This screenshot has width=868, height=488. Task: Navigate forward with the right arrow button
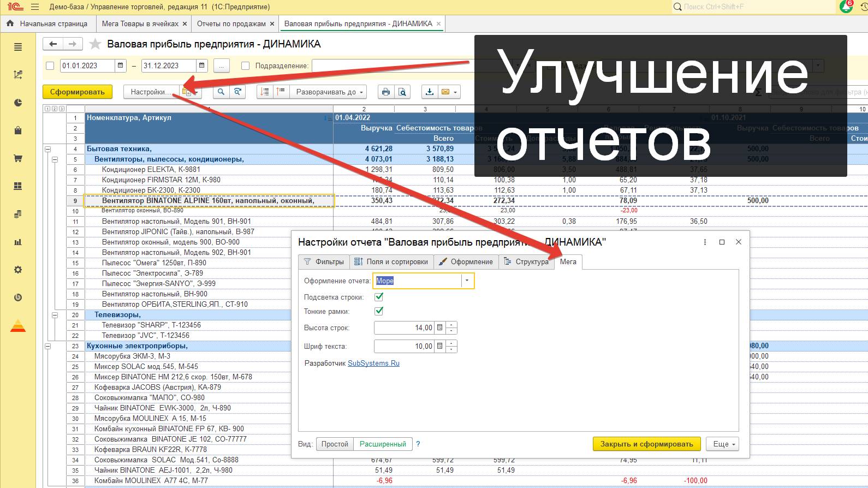73,44
